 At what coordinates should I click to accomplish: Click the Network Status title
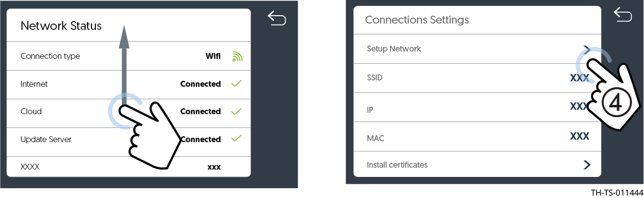[61, 26]
